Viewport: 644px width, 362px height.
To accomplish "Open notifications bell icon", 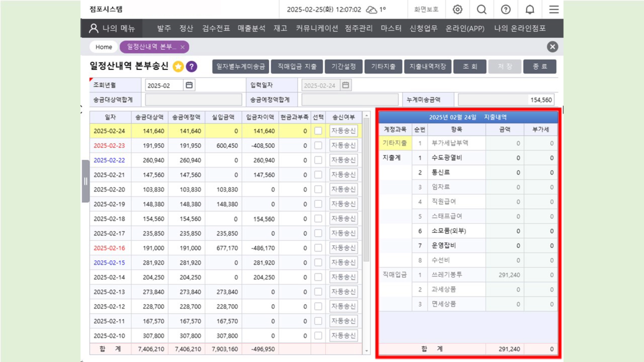I will tap(530, 9).
